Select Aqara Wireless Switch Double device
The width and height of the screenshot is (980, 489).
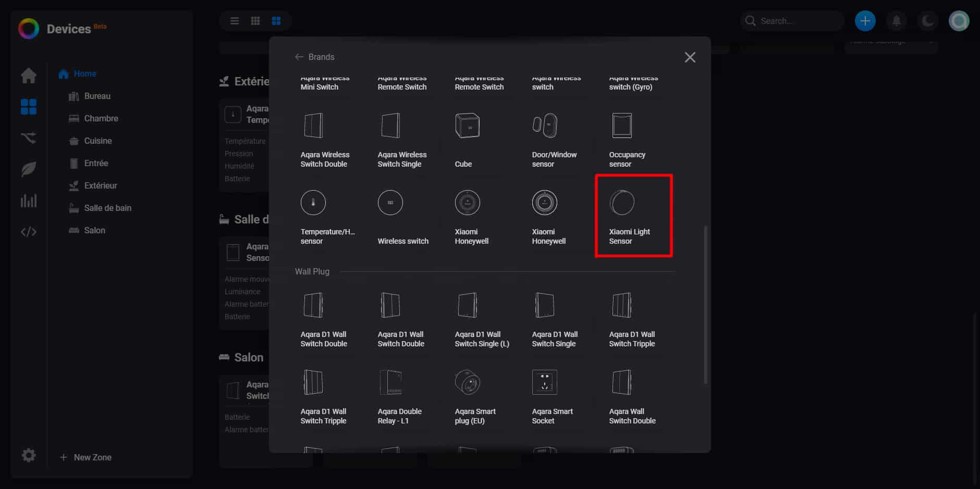(x=325, y=141)
